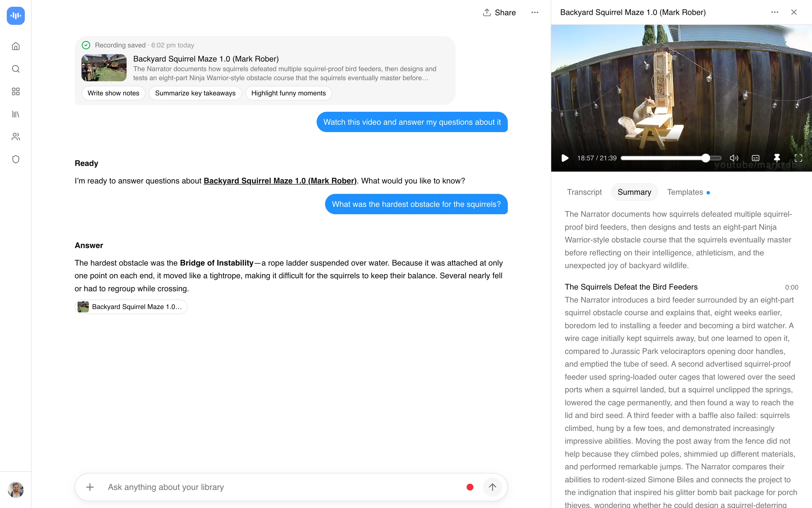Click Summarize key takeaways suggestion

[195, 93]
